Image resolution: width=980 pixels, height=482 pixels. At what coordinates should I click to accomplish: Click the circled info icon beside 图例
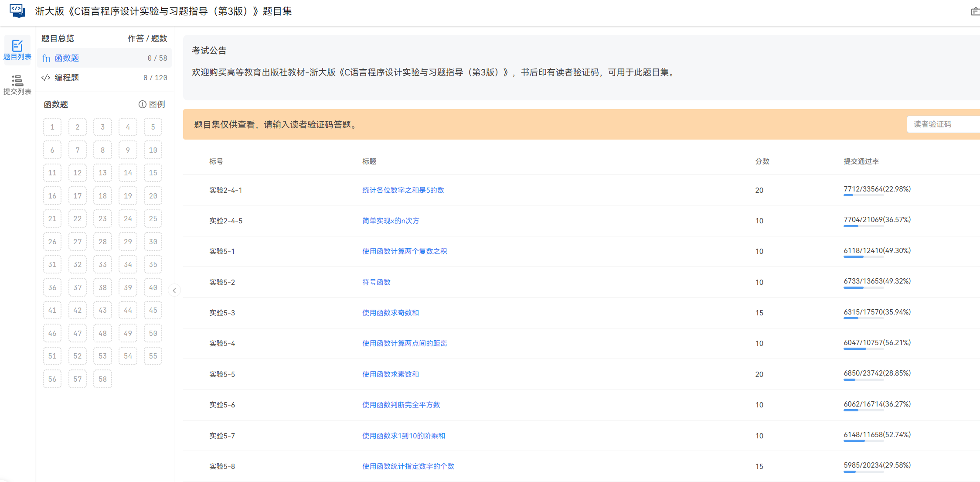[x=142, y=104]
